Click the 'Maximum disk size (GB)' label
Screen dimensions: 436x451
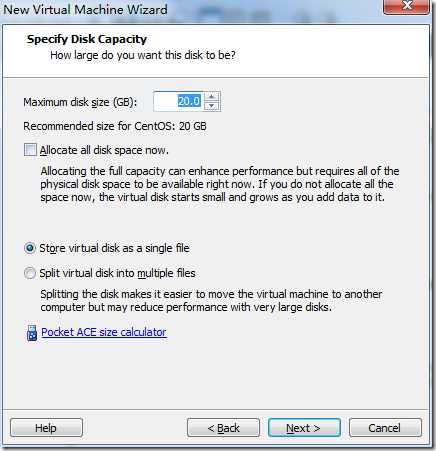[x=80, y=102]
